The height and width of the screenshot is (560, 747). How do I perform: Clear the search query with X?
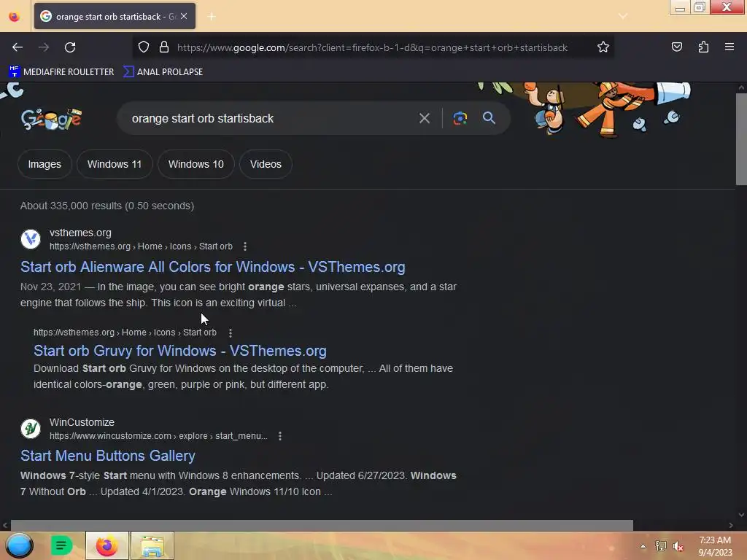click(424, 118)
